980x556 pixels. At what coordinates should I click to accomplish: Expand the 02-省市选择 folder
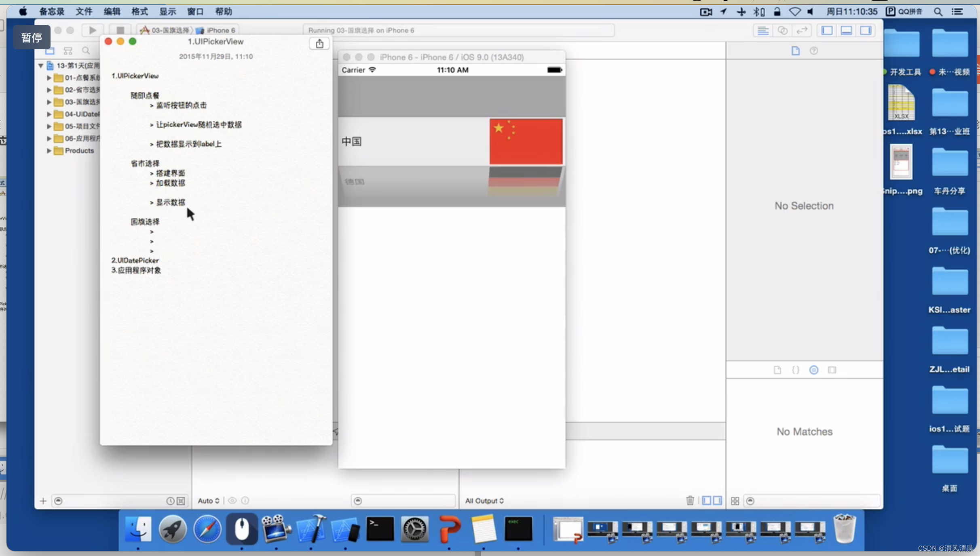[49, 90]
